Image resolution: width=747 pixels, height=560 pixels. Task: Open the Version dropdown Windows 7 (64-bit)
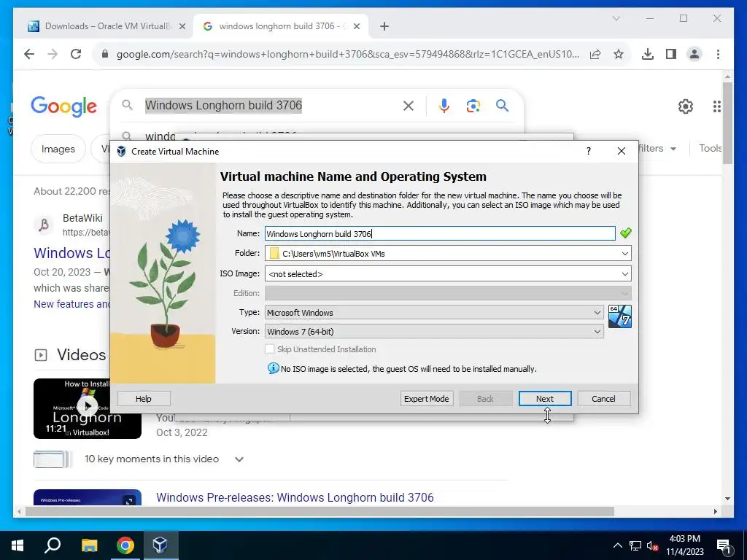(434, 332)
